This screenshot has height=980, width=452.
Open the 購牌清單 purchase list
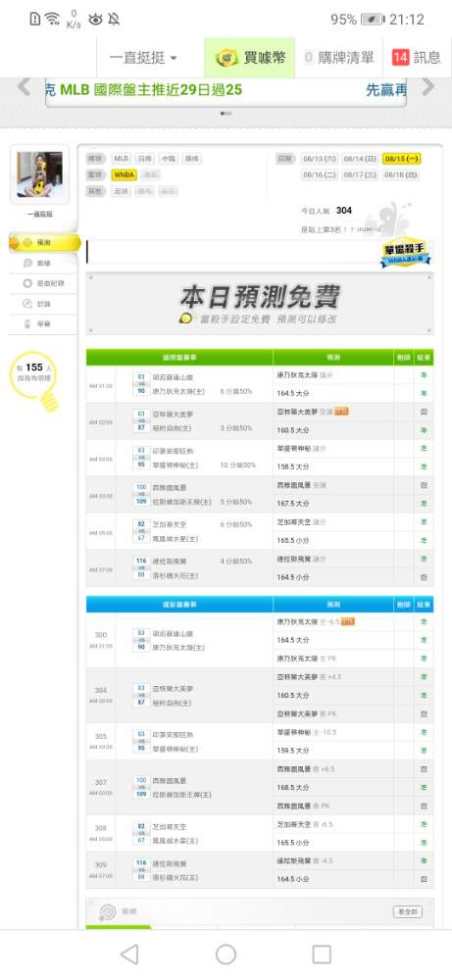pos(339,58)
